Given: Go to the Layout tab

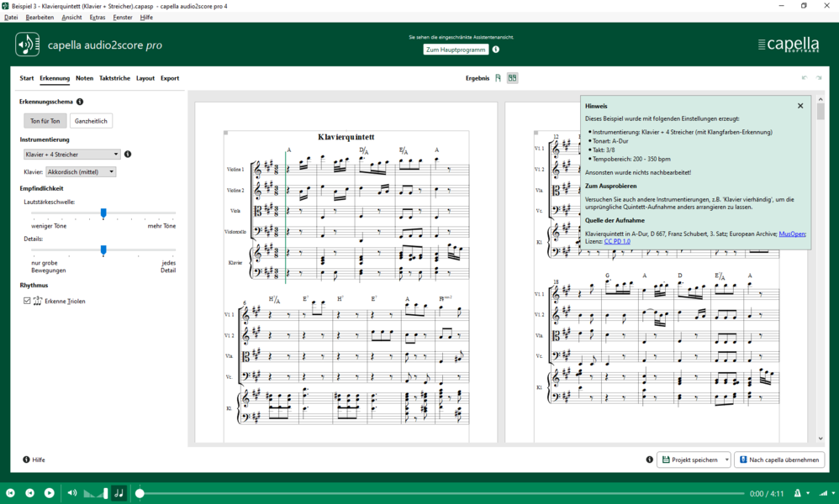Looking at the screenshot, I should click(x=145, y=78).
